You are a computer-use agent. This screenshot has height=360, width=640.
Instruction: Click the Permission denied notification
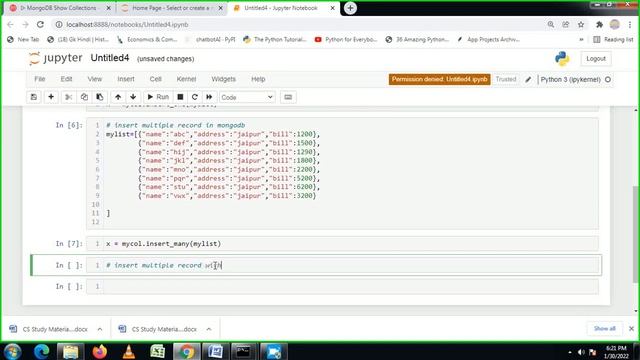[x=440, y=79]
